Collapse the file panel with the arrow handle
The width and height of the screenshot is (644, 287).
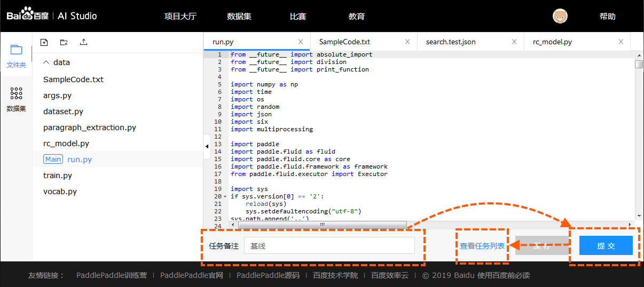(x=207, y=146)
